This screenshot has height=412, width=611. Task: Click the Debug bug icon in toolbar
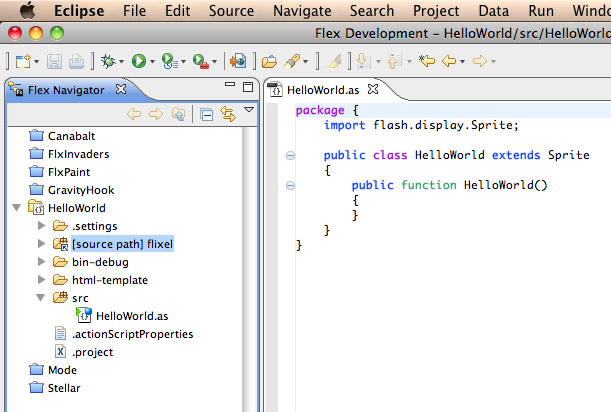(x=104, y=62)
